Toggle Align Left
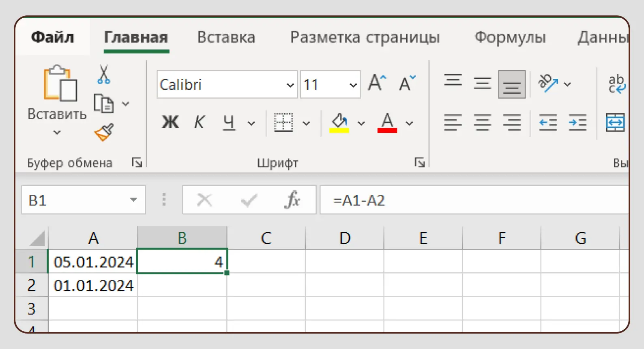The height and width of the screenshot is (349, 644). 453,123
